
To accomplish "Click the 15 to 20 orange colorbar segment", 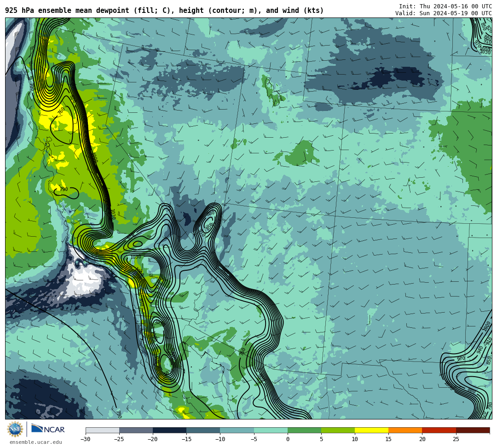I will (405, 430).
